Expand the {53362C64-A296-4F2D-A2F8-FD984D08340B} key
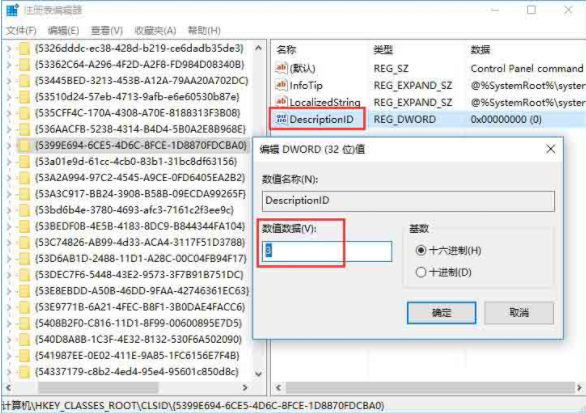This screenshot has height=413, width=586. click(9, 65)
